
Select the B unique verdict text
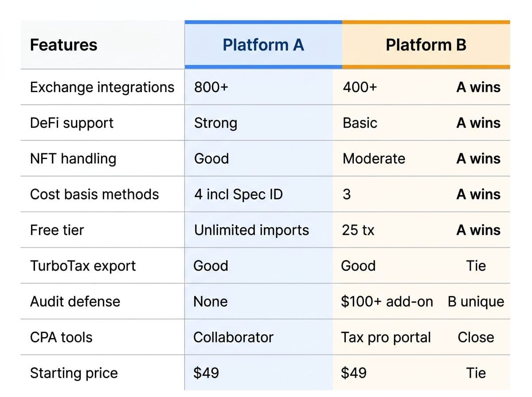tap(476, 302)
